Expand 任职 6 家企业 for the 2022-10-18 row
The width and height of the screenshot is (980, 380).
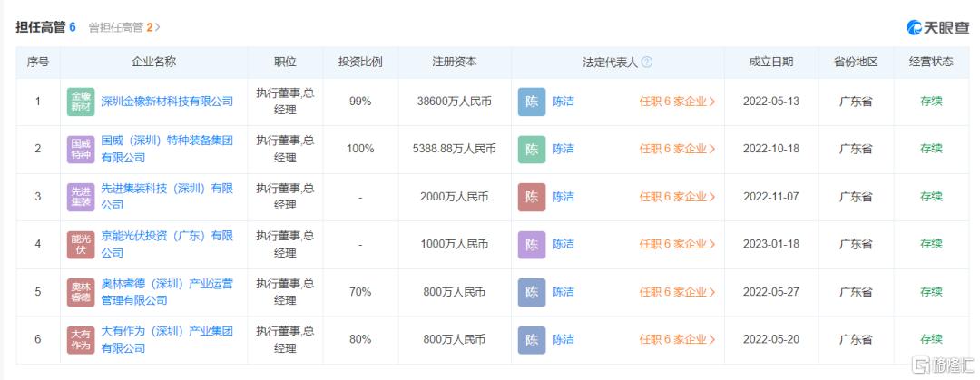coord(678,149)
